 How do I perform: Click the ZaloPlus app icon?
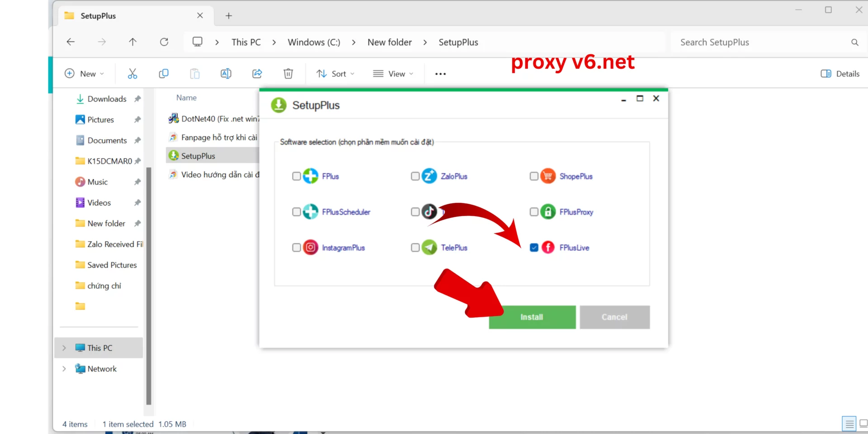click(x=429, y=176)
